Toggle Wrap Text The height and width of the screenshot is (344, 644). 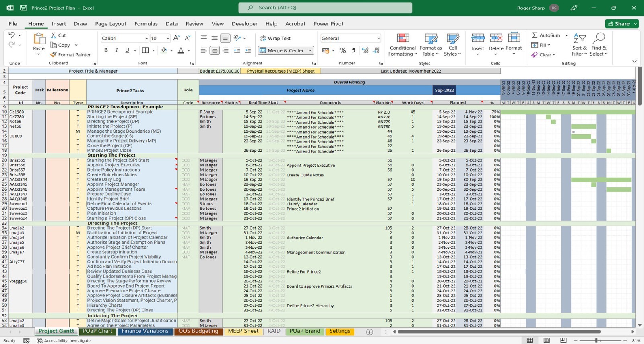pyautogui.click(x=275, y=38)
